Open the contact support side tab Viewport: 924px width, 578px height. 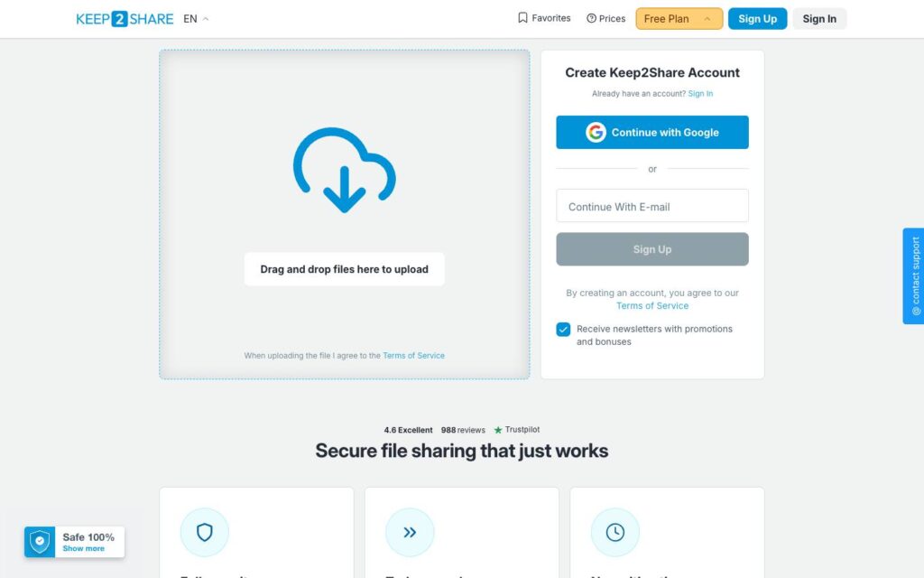tap(913, 276)
